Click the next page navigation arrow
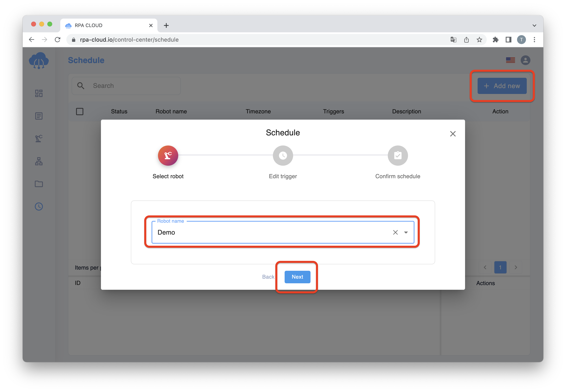 pyautogui.click(x=516, y=267)
